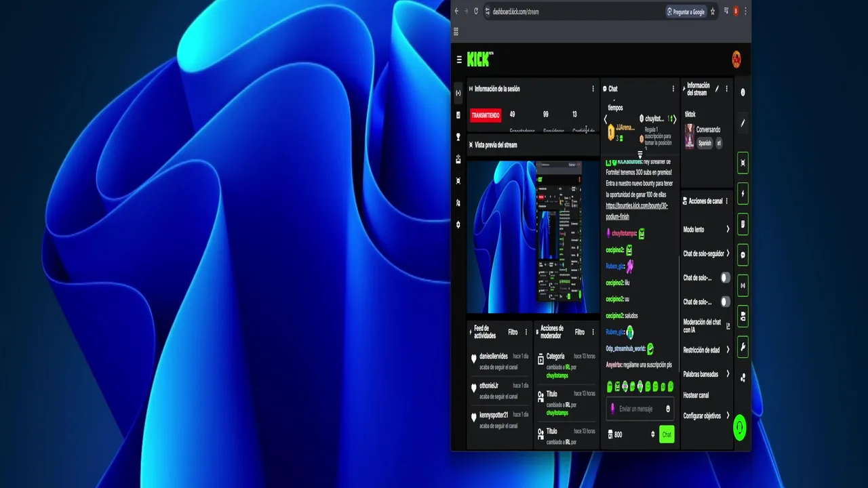
Task: Open the emoji picker in the message box
Action: pyautogui.click(x=668, y=409)
